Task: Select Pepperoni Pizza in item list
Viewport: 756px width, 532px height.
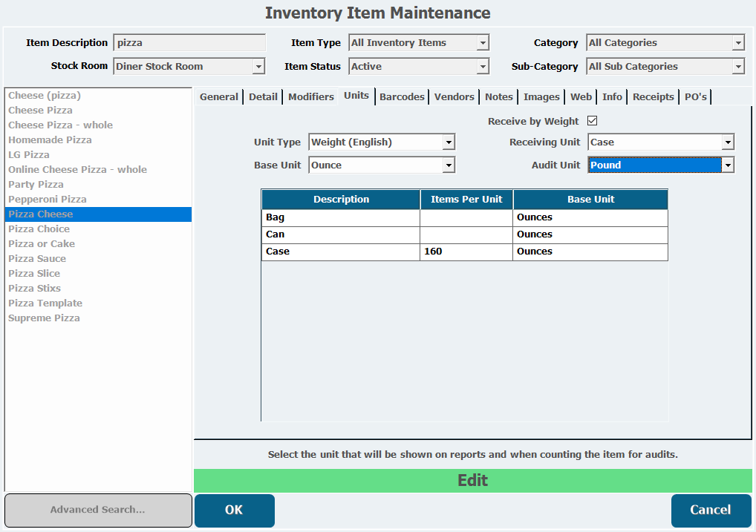Action: pos(48,199)
